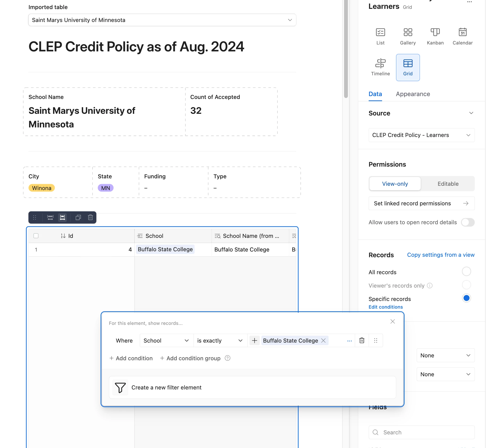This screenshot has width=486, height=448.
Task: Click the Winona city tag
Action: tap(41, 188)
